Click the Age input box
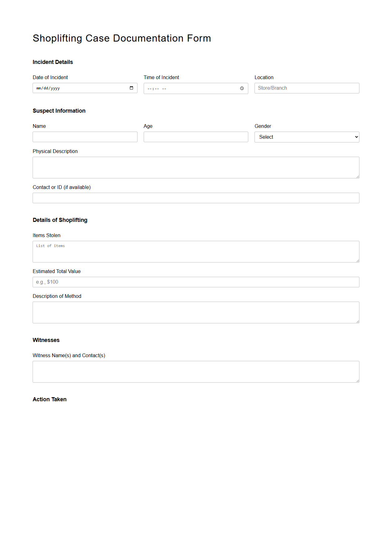The height and width of the screenshot is (557, 392). coord(196,137)
